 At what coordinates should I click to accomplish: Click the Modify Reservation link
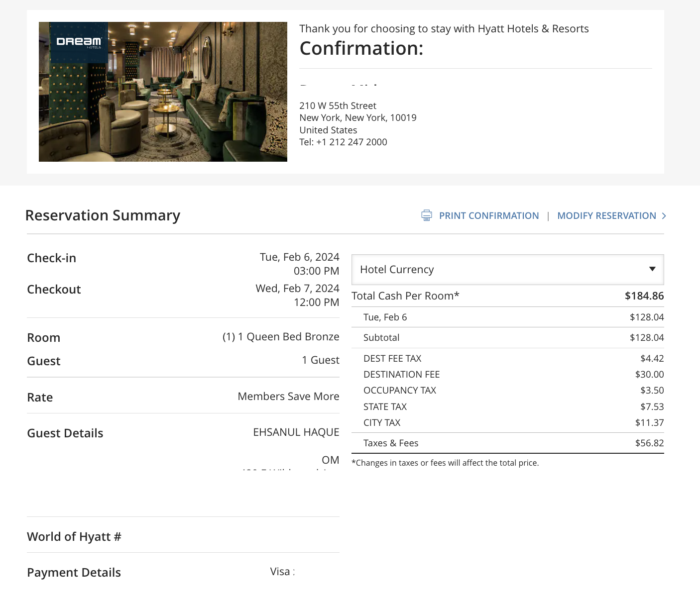(606, 216)
